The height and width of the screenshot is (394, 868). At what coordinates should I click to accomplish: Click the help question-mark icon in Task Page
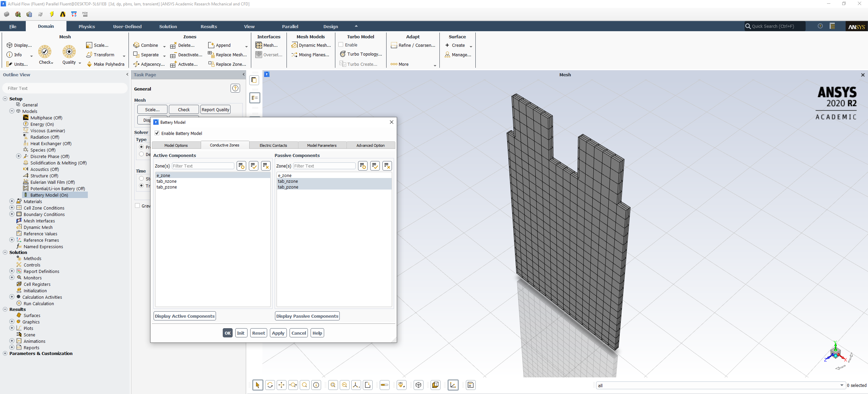coord(235,88)
